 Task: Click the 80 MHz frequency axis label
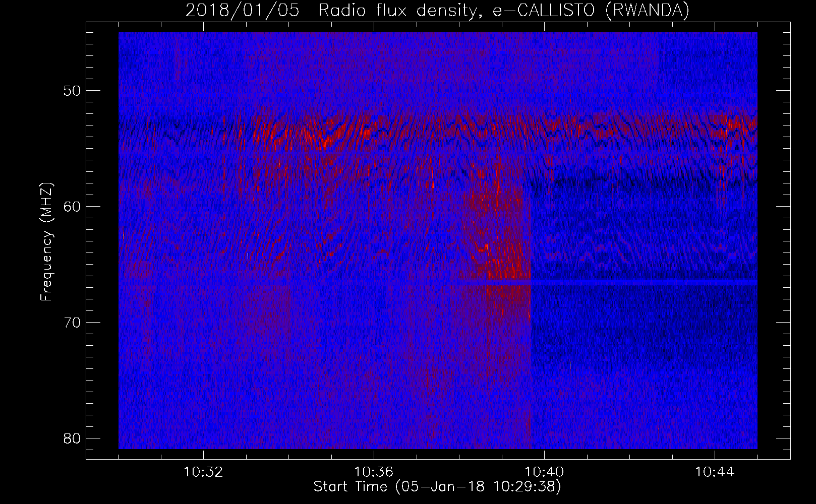73,438
